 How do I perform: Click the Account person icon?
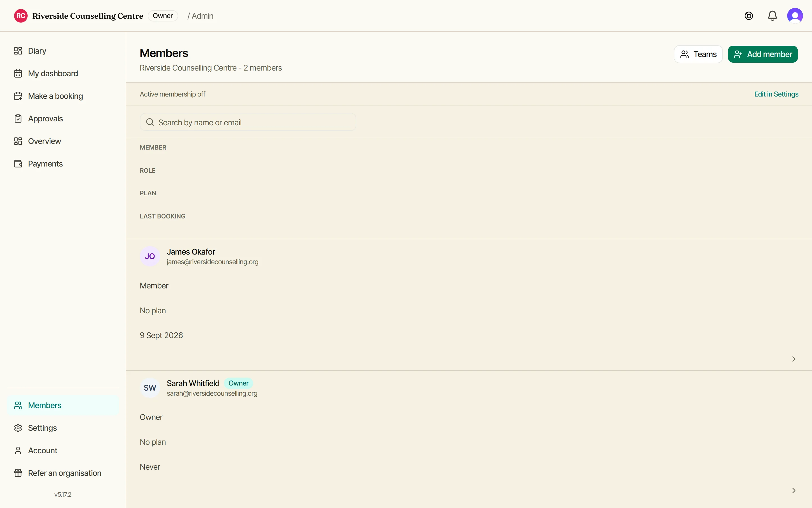point(18,450)
